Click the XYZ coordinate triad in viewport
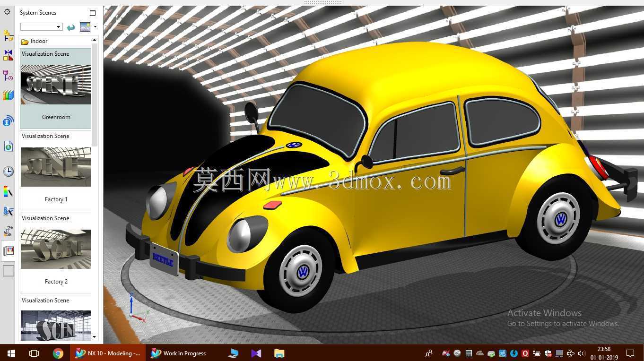This screenshot has width=644, height=361. pos(139,307)
